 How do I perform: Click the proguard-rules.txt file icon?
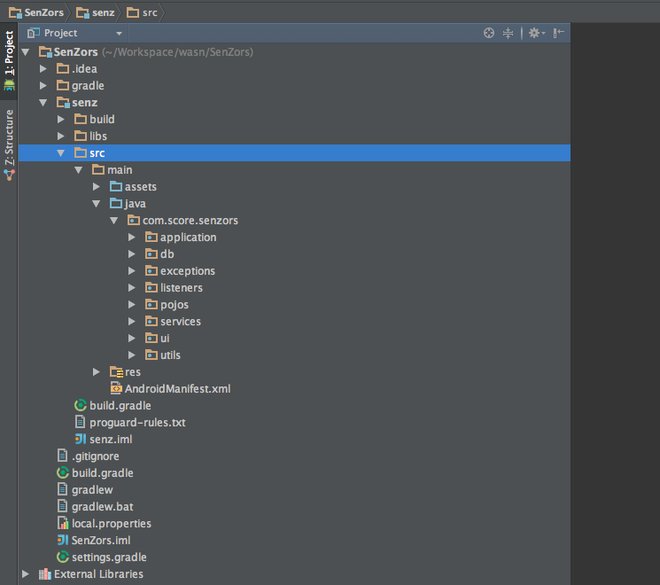coord(80,422)
